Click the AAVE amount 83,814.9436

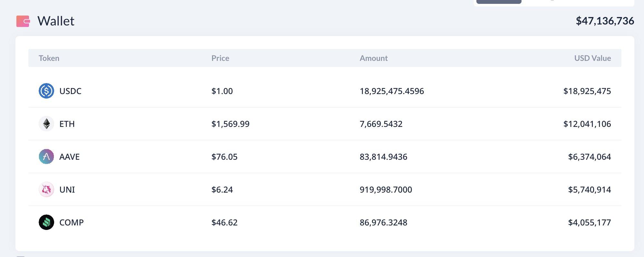(x=383, y=157)
